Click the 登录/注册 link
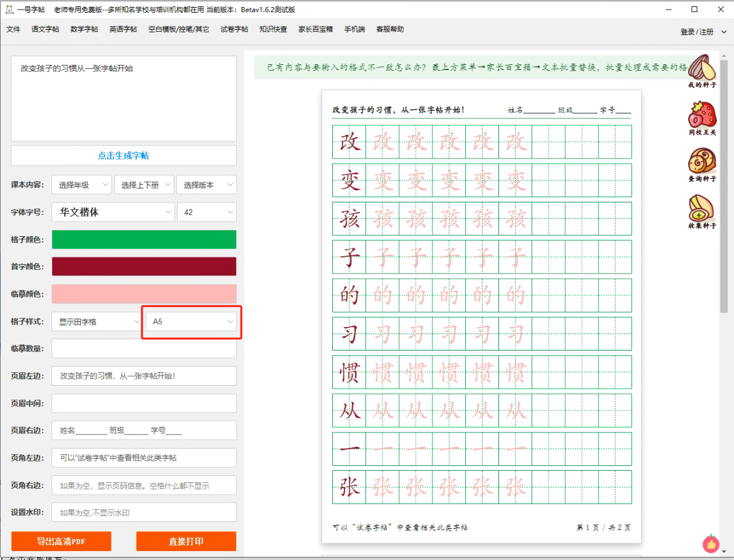 (696, 32)
